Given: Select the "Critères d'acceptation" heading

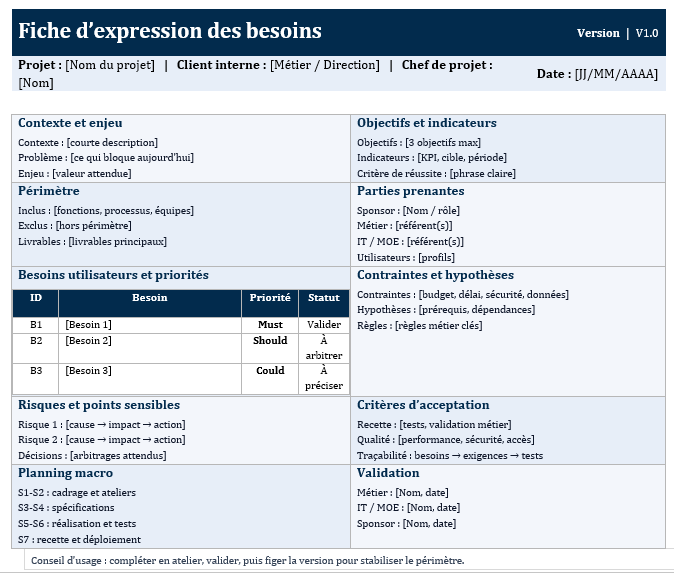Looking at the screenshot, I should coord(423,405).
